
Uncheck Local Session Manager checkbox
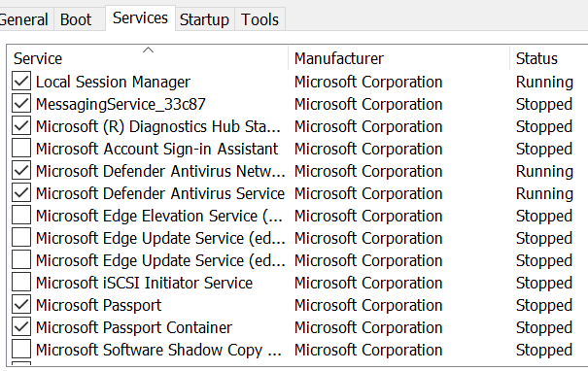click(x=21, y=82)
